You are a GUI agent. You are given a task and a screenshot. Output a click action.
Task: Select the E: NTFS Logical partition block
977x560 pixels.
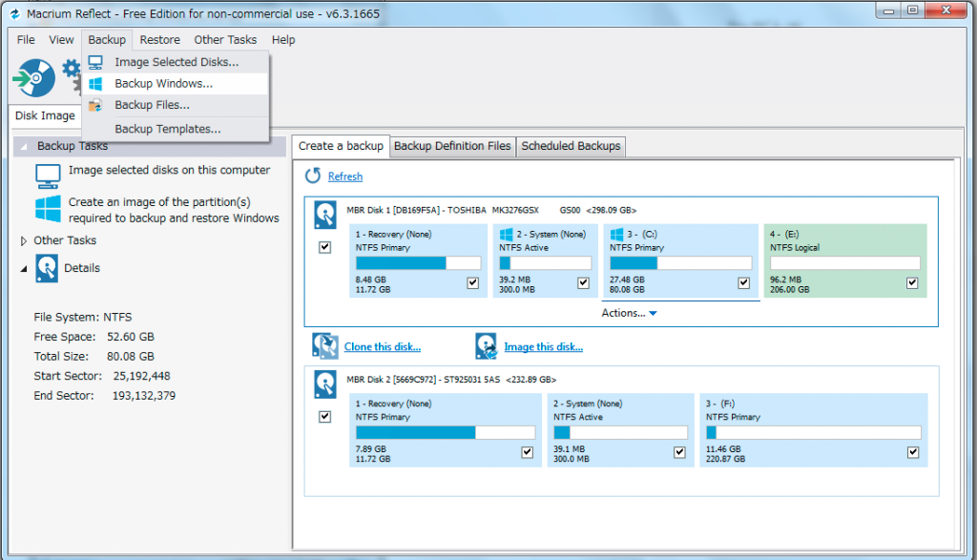845,261
